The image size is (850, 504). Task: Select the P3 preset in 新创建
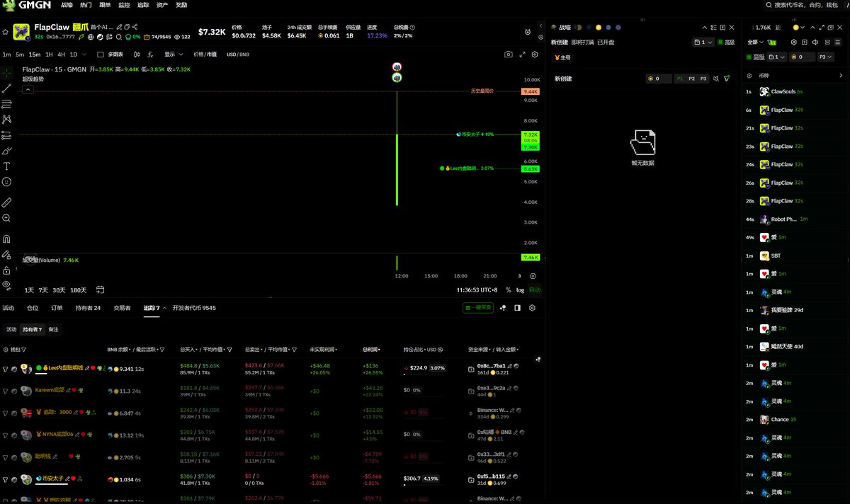(703, 79)
